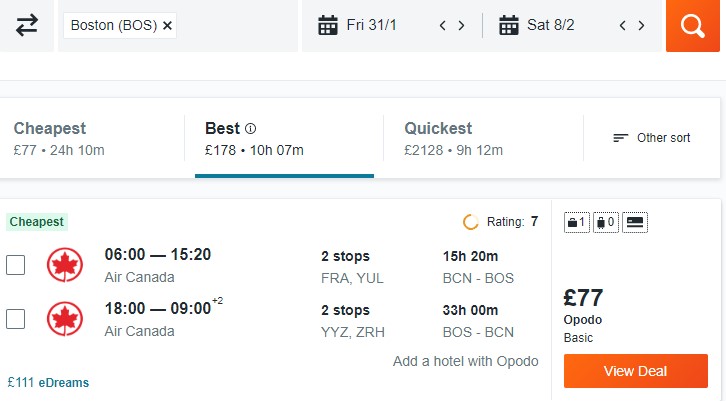This screenshot has width=726, height=401.
Task: Swap origin and destination with arrows icon
Action: coord(26,25)
